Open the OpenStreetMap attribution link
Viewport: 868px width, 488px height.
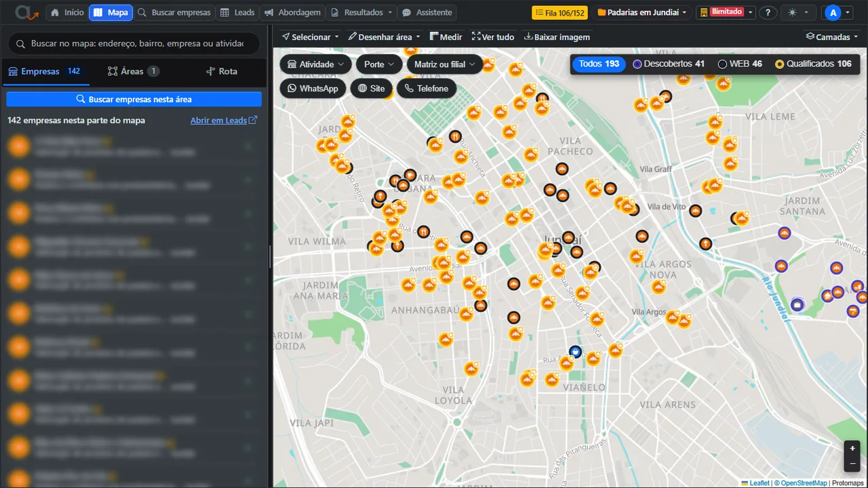(804, 483)
